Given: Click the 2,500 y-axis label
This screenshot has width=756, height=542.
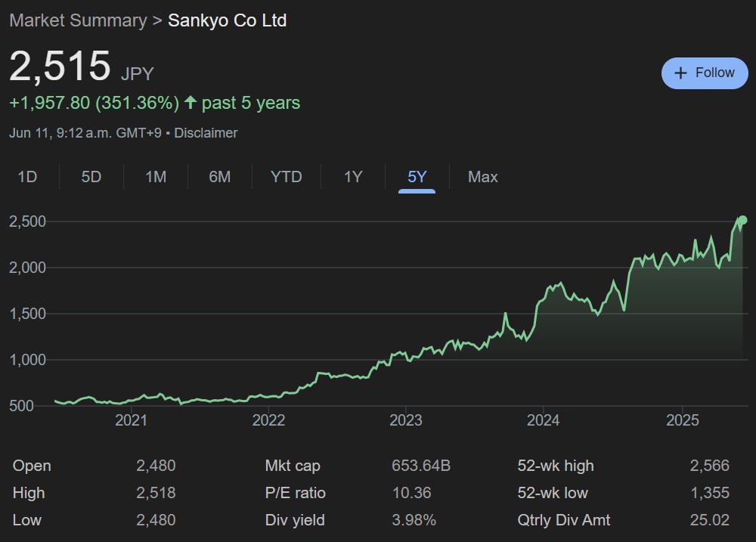Looking at the screenshot, I should click(x=27, y=221).
